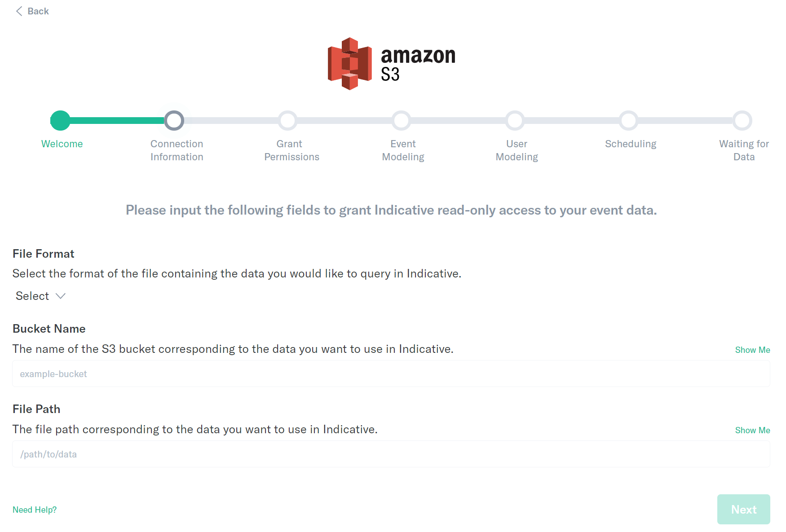Click the Grant Permissions step label
This screenshot has width=786, height=532.
[x=291, y=150]
